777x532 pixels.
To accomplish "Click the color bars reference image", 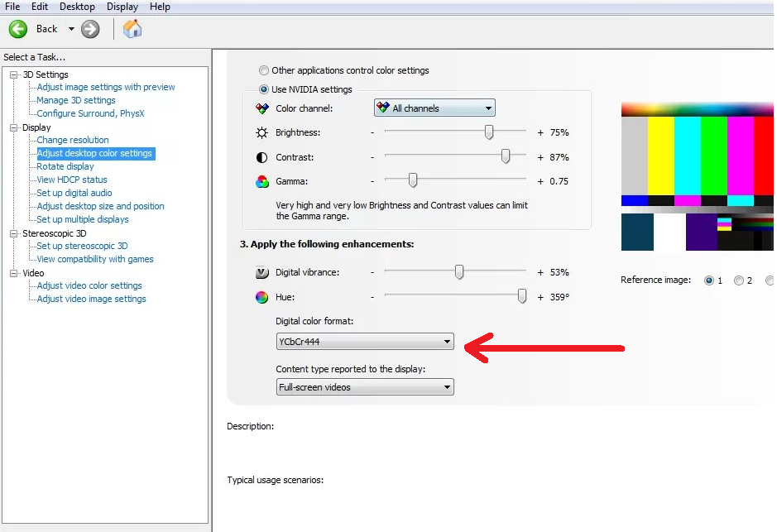I will (698, 176).
